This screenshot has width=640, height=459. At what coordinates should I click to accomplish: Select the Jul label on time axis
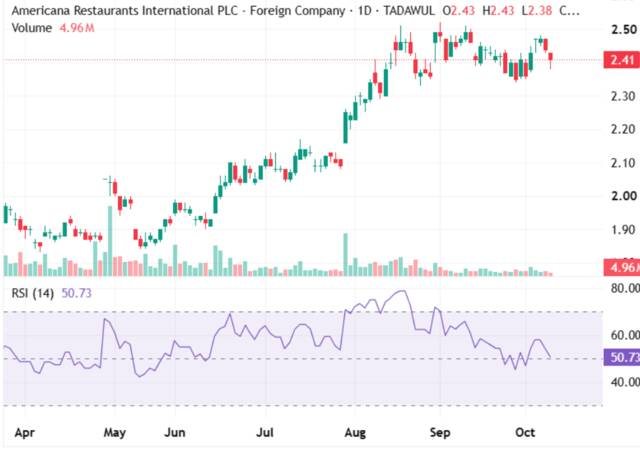tap(265, 432)
